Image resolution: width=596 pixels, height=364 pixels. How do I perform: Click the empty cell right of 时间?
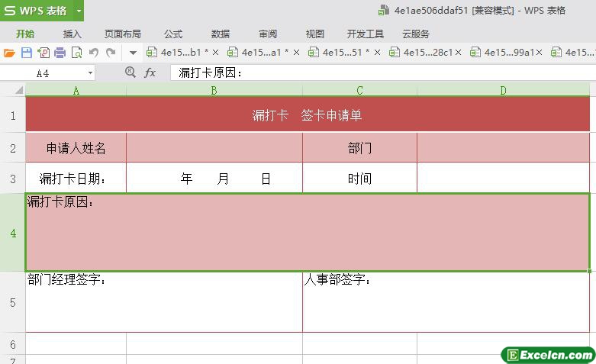pos(503,179)
